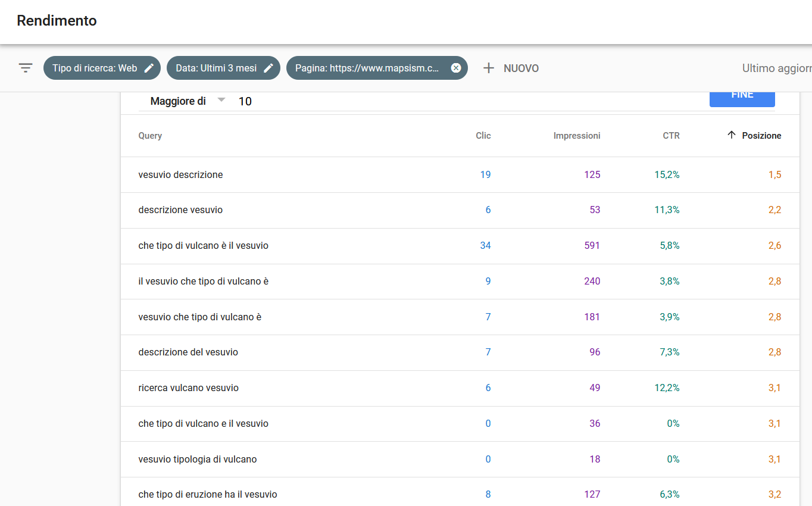Screen dimensions: 812x506
Task: Select query 'il vesuvio che tipo di vulcano è'
Action: [203, 281]
